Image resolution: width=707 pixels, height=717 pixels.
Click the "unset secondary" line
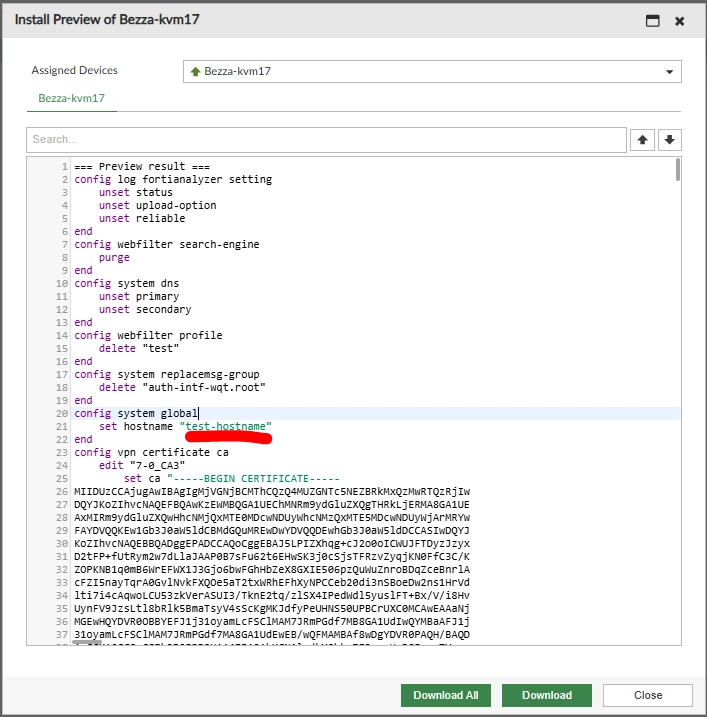pos(145,310)
